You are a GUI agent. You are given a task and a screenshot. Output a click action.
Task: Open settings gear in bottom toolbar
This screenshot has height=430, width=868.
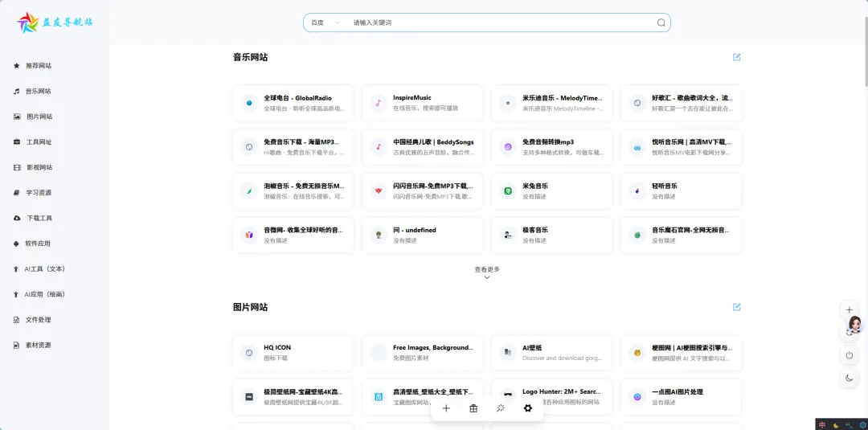527,408
